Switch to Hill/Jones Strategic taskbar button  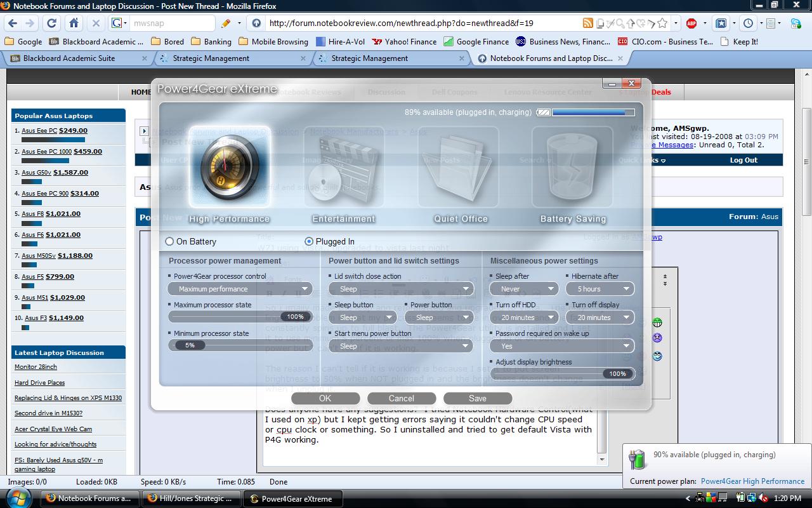click(x=192, y=498)
